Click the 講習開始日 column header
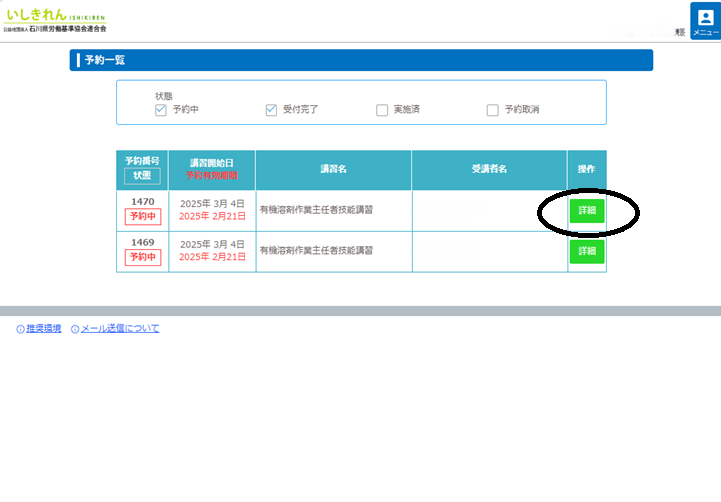Screen dimensions: 721x502 [212, 161]
